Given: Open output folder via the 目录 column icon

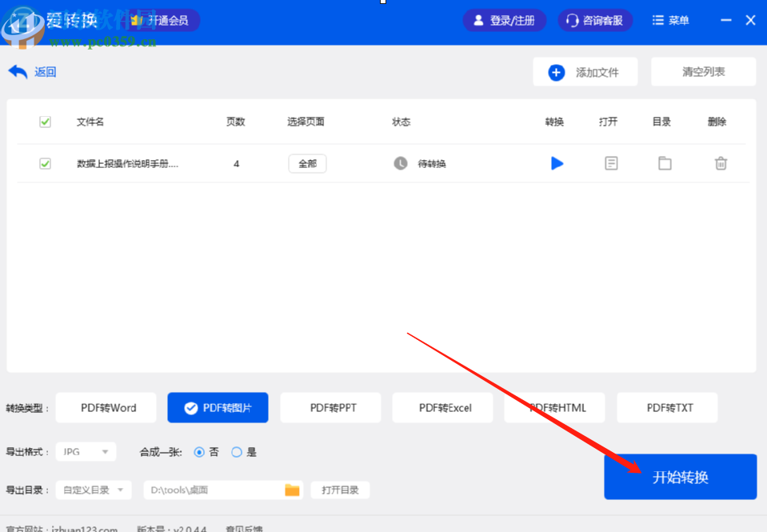Looking at the screenshot, I should (x=665, y=163).
